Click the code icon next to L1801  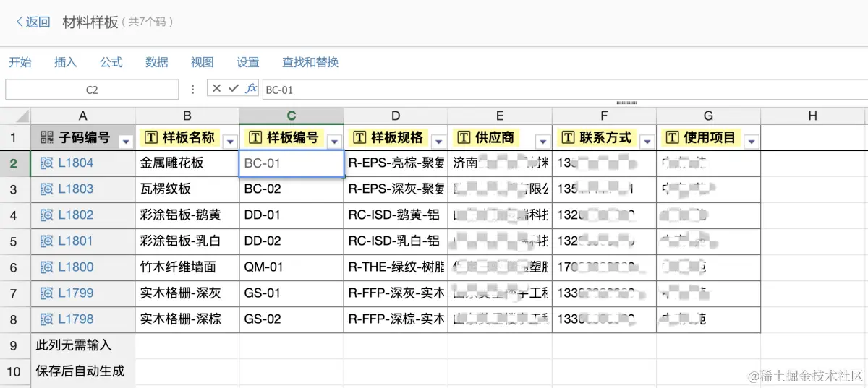tap(47, 241)
